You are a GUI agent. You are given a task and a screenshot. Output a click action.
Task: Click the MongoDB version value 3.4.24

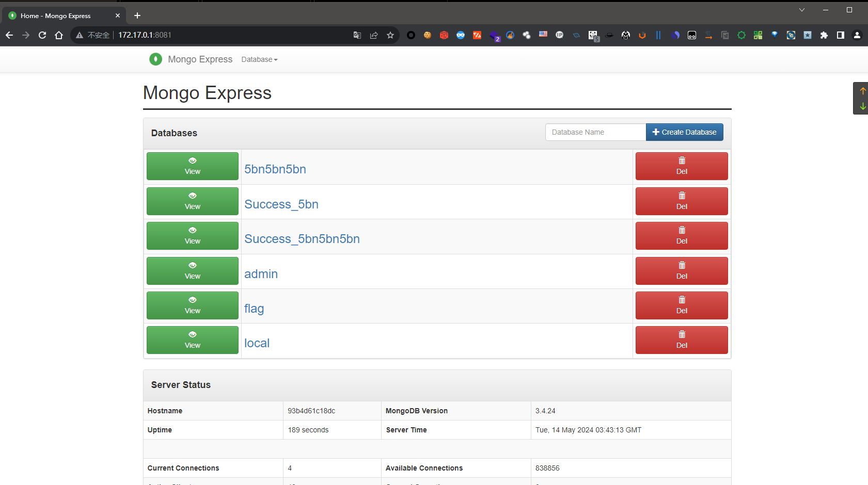coord(545,411)
